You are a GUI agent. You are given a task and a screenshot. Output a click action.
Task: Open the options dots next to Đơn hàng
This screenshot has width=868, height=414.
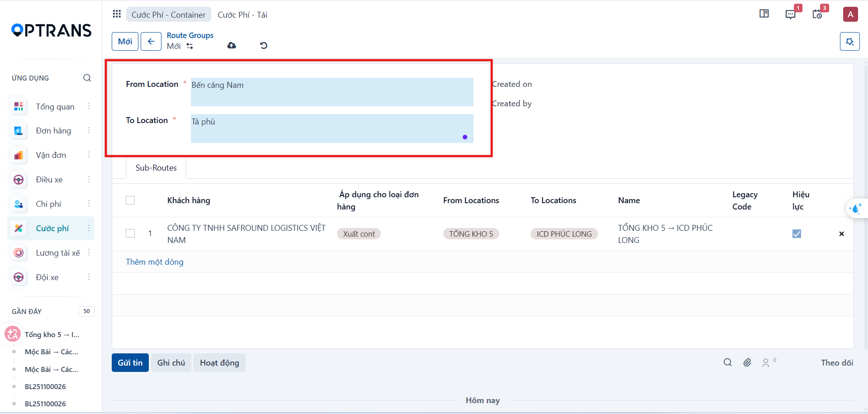(x=89, y=130)
